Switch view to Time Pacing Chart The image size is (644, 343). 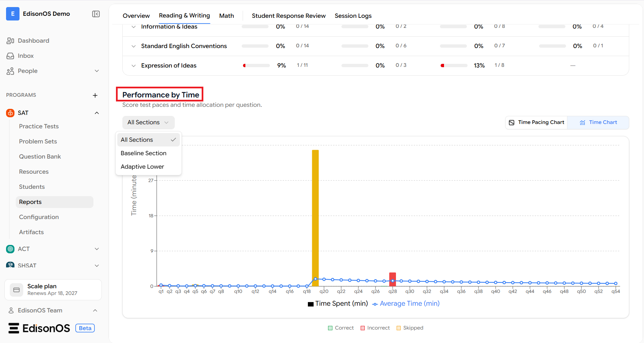[x=536, y=122]
